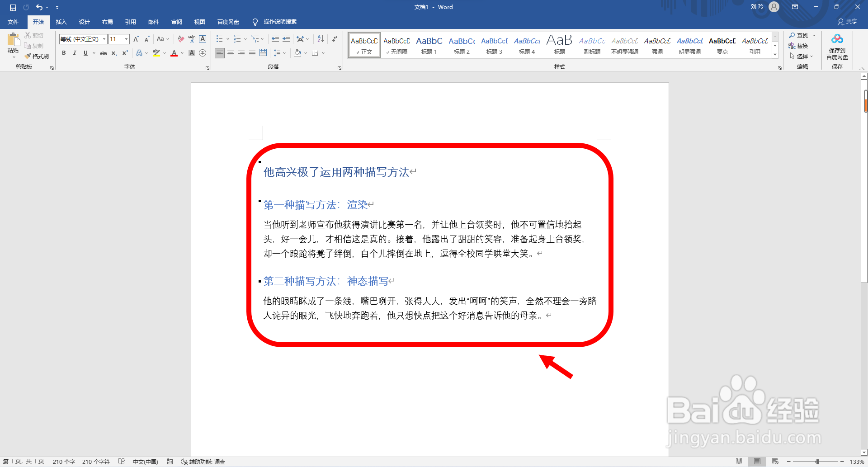
Task: Expand the styles gallery More button
Action: [x=775, y=54]
